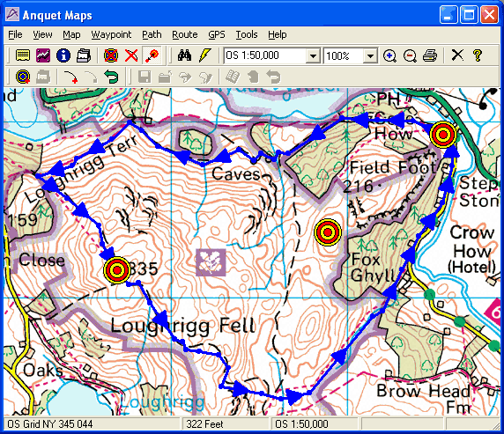This screenshot has height=434, width=504.
Task: Click the yellow lightning bolt icon
Action: (x=204, y=55)
